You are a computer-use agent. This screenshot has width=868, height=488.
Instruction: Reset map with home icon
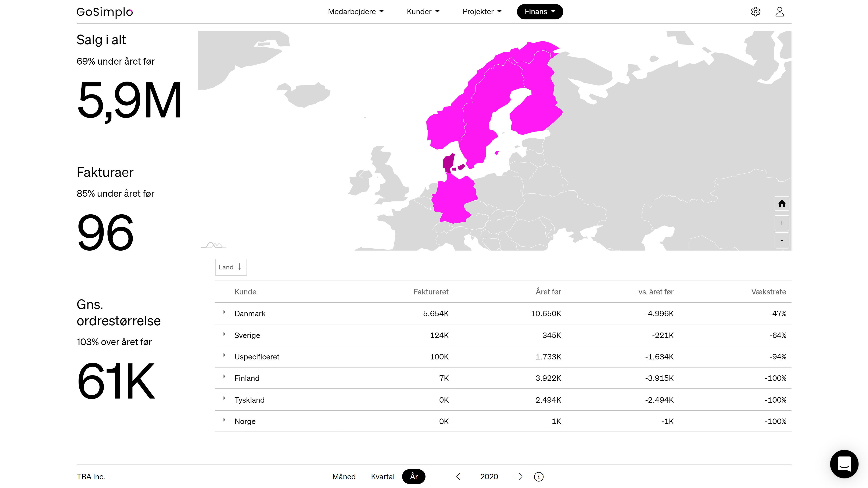tap(782, 204)
